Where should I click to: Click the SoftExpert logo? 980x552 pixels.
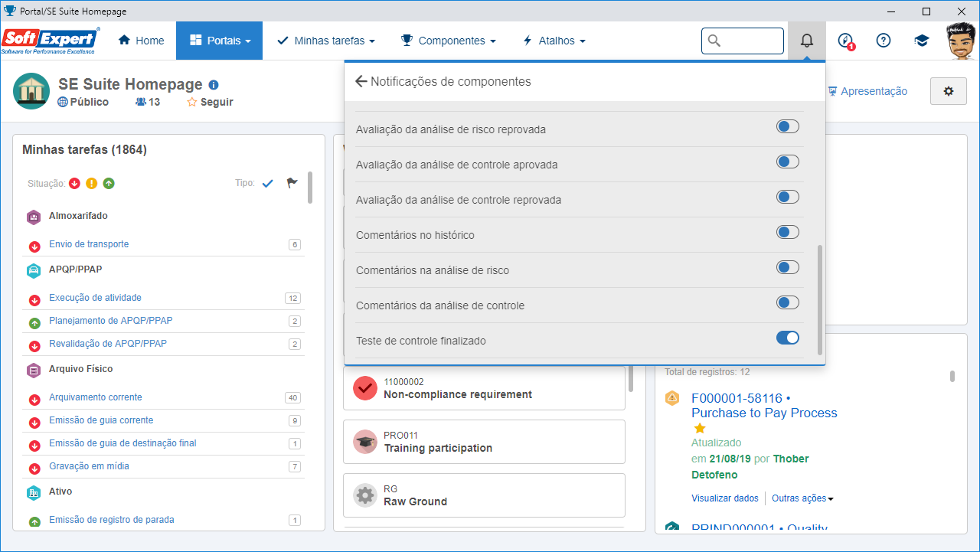click(51, 41)
